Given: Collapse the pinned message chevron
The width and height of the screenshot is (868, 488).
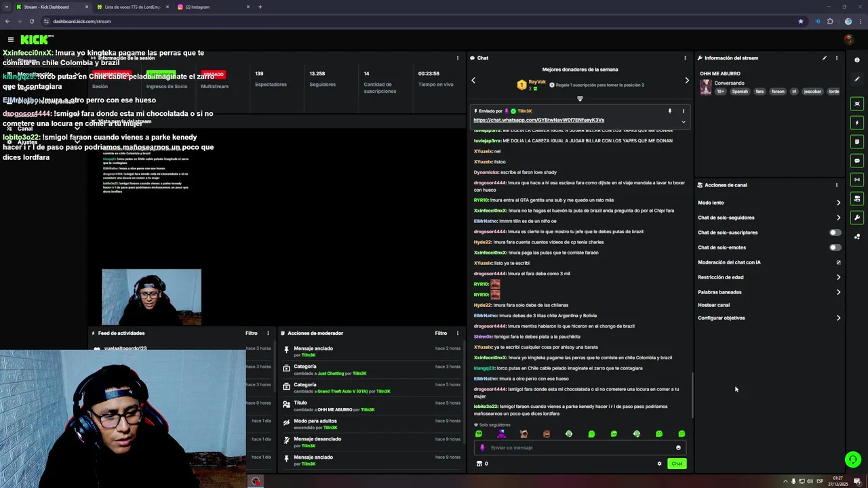Looking at the screenshot, I should tap(683, 122).
